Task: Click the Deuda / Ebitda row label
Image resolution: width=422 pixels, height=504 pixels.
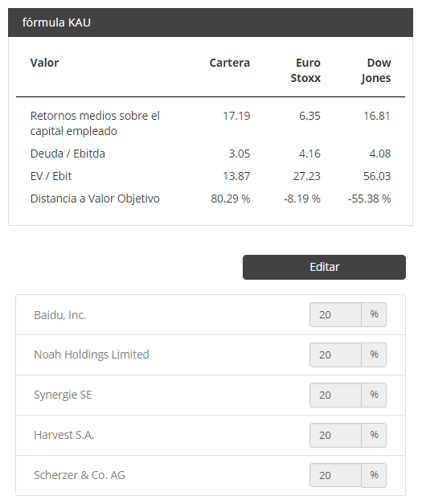Action: click(x=68, y=154)
